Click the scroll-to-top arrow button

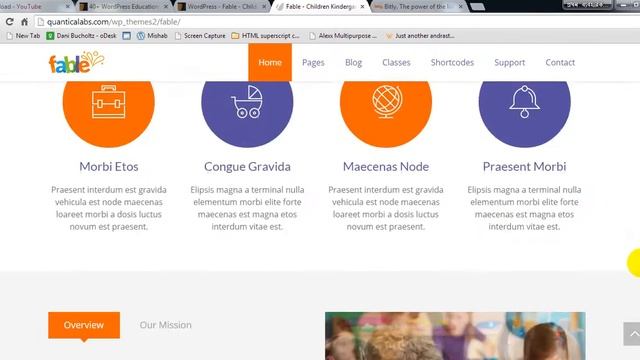[632, 334]
